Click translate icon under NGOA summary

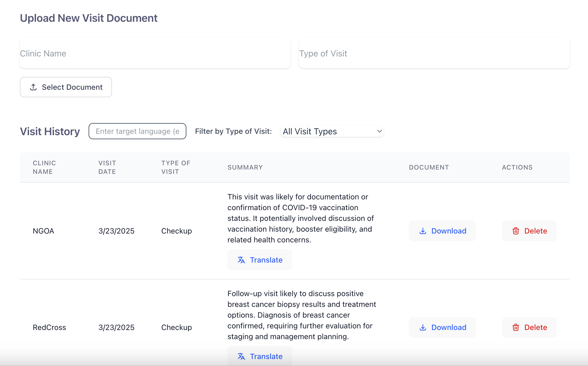(x=241, y=260)
